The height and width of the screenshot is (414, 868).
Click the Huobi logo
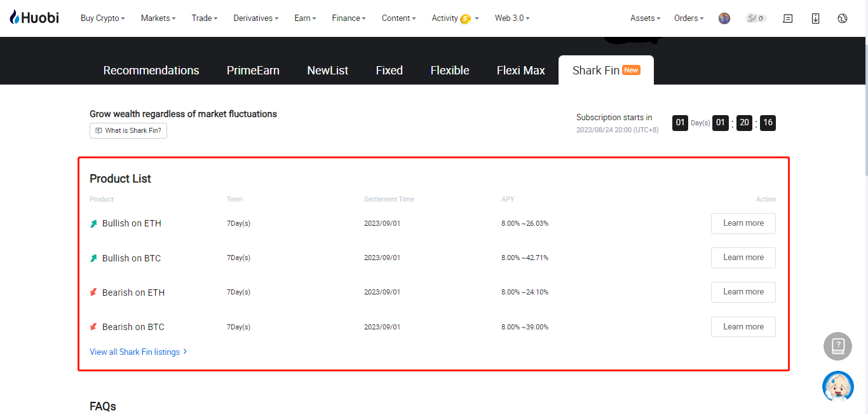pos(34,18)
